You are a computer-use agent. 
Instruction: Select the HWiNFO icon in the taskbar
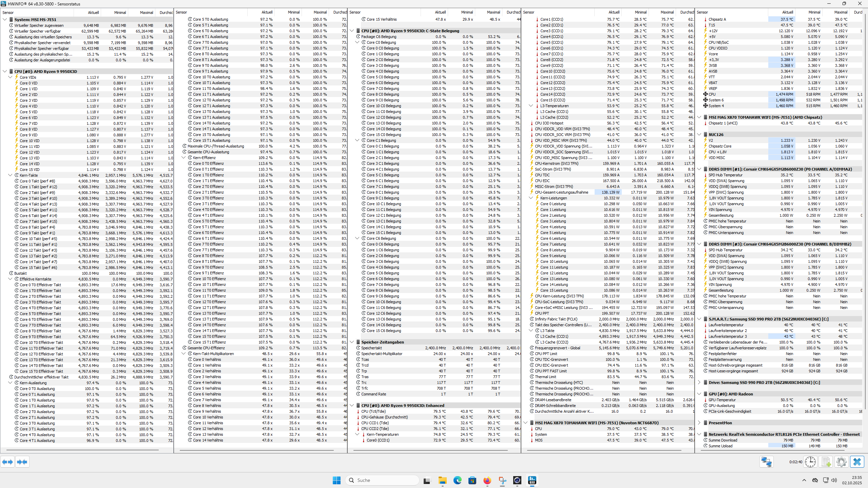point(532,481)
